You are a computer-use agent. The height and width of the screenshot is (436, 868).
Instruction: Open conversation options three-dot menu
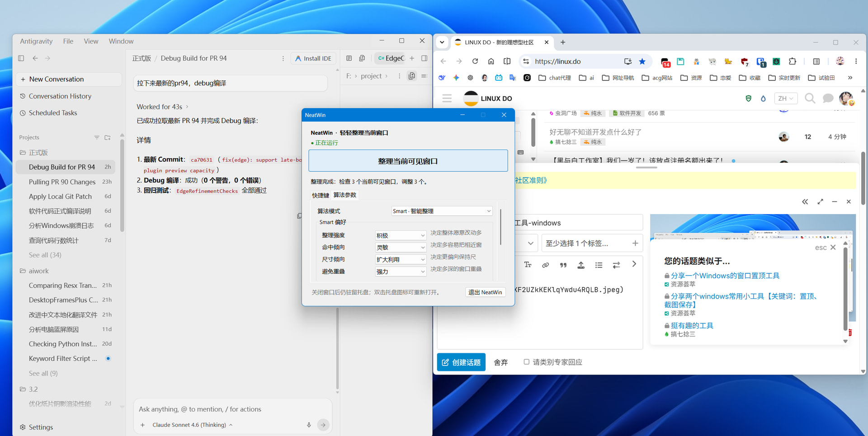[x=283, y=58]
